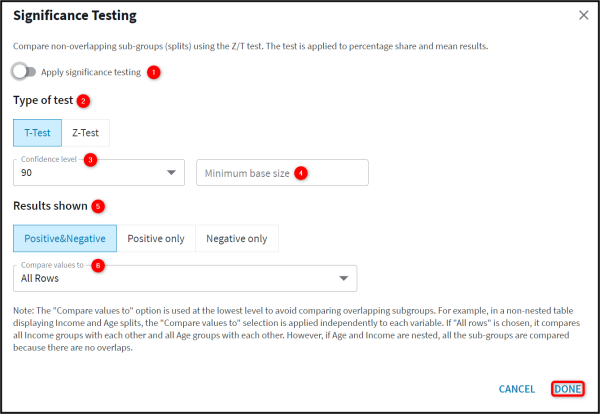This screenshot has height=414, width=600.
Task: Close the Significance Testing dialog with X
Action: click(x=584, y=15)
